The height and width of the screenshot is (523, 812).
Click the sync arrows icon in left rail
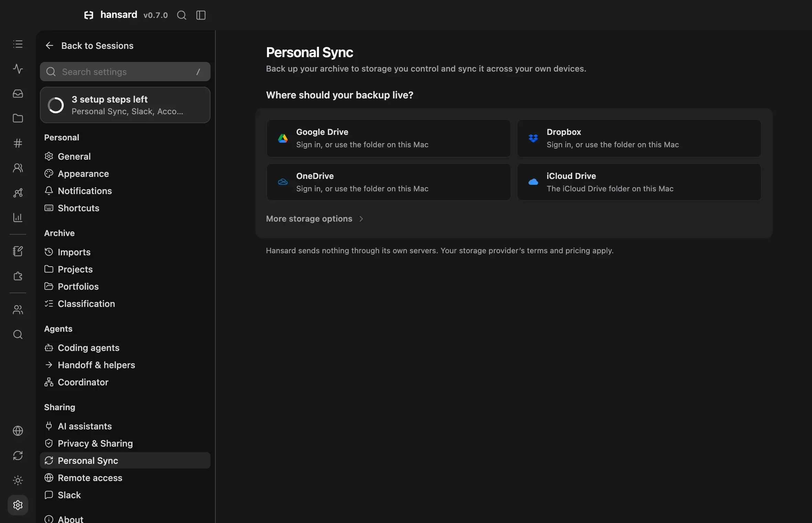coord(18,456)
